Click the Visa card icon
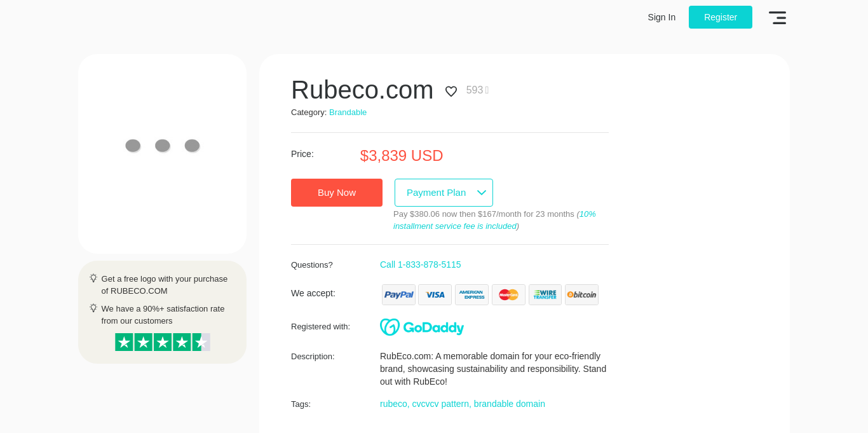Image resolution: width=868 pixels, height=433 pixels. pos(435,294)
